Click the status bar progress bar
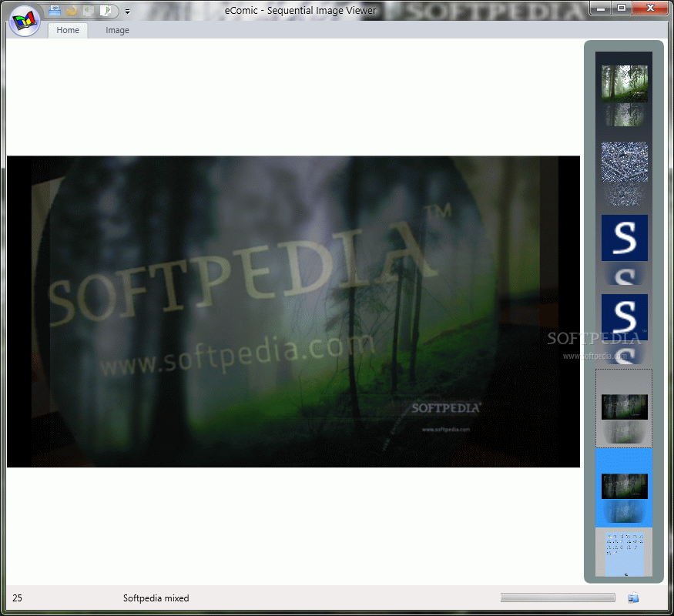This screenshot has width=674, height=616. (558, 598)
